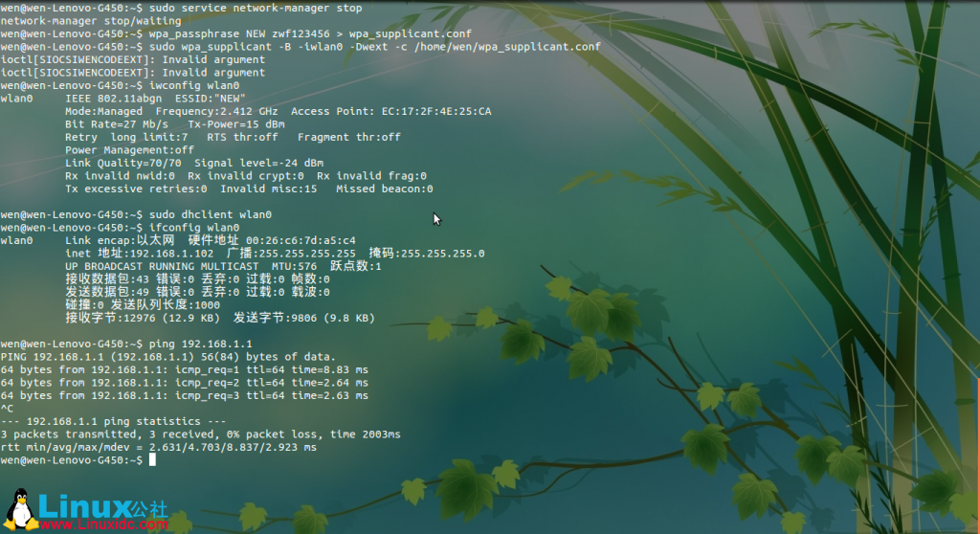The width and height of the screenshot is (980, 534).
Task: Click the 'sudo dhclient wlan0' command
Action: [211, 214]
